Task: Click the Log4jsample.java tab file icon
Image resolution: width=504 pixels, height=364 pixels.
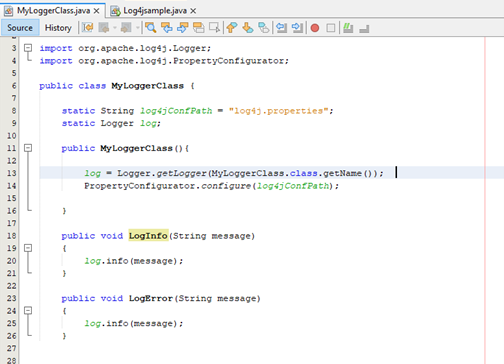Action: [x=115, y=11]
